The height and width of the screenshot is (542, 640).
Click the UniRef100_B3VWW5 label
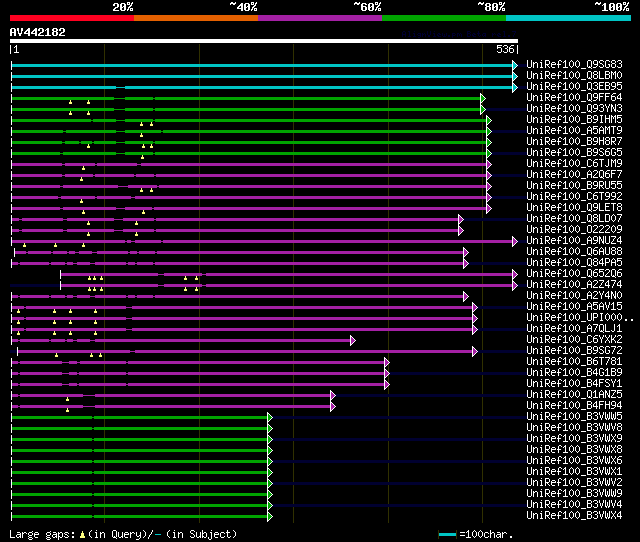pyautogui.click(x=574, y=417)
